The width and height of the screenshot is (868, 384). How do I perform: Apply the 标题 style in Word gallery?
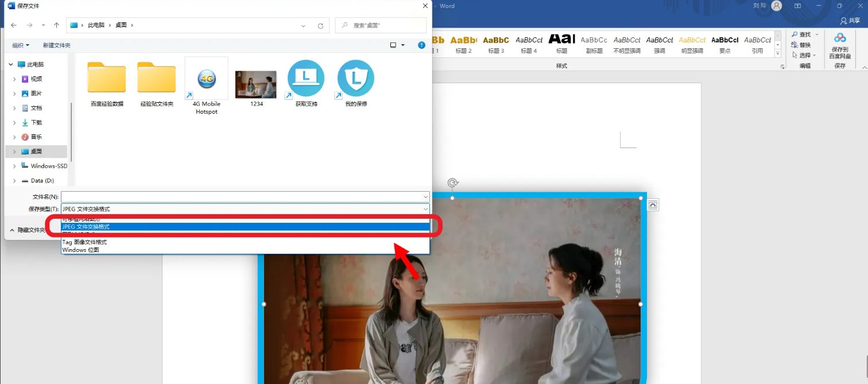tap(561, 45)
